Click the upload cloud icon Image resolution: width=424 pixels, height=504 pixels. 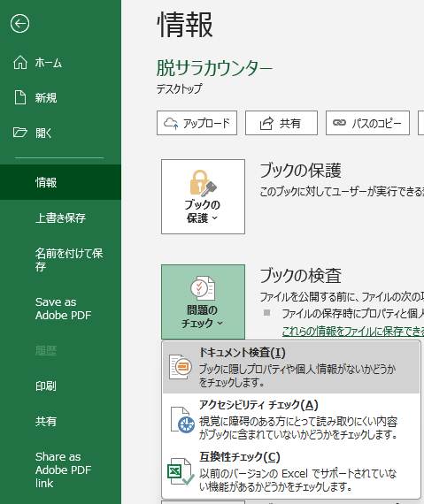[x=171, y=123]
